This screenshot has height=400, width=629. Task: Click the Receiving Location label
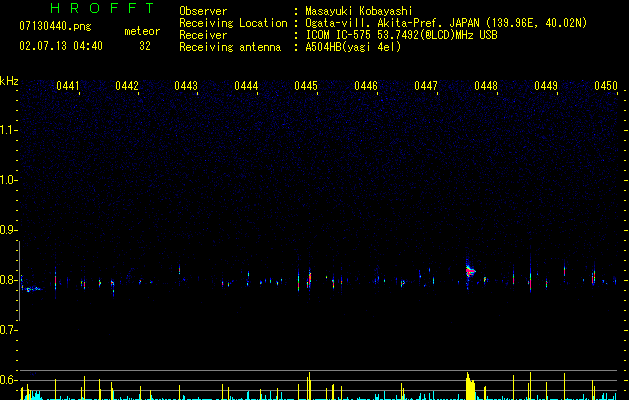pos(233,23)
